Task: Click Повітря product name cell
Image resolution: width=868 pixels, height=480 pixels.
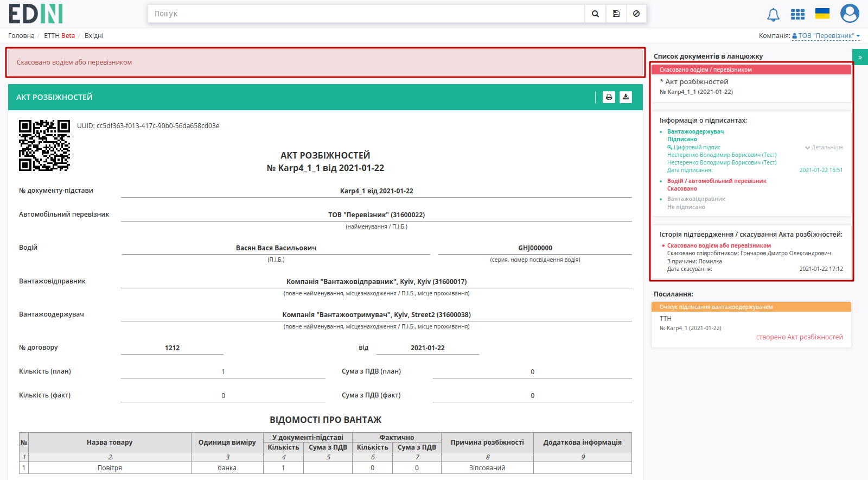Action: [x=110, y=468]
